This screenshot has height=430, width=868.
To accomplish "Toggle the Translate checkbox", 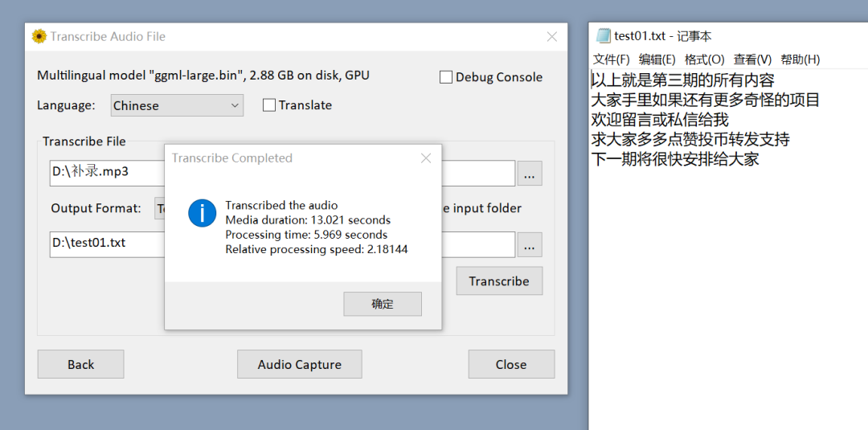I will pyautogui.click(x=269, y=105).
